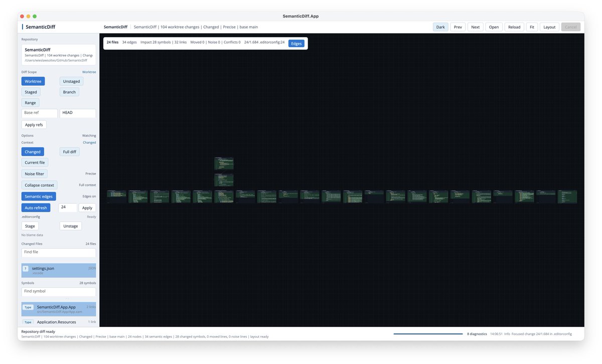Select the SemanticDiff.App.App symbol row

pos(59,309)
